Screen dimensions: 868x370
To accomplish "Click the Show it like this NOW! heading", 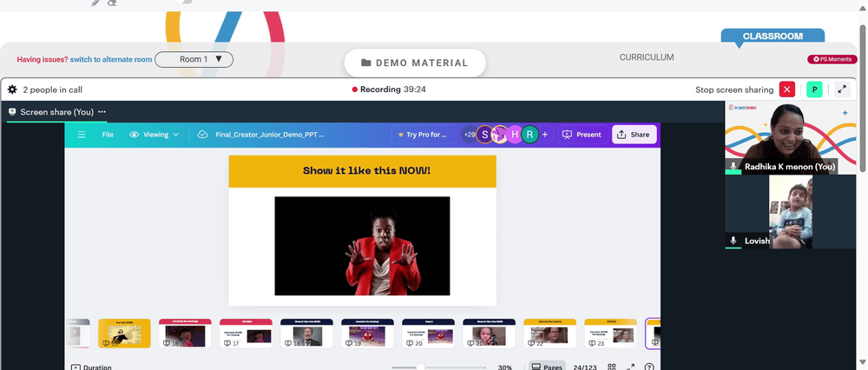I will pos(366,170).
